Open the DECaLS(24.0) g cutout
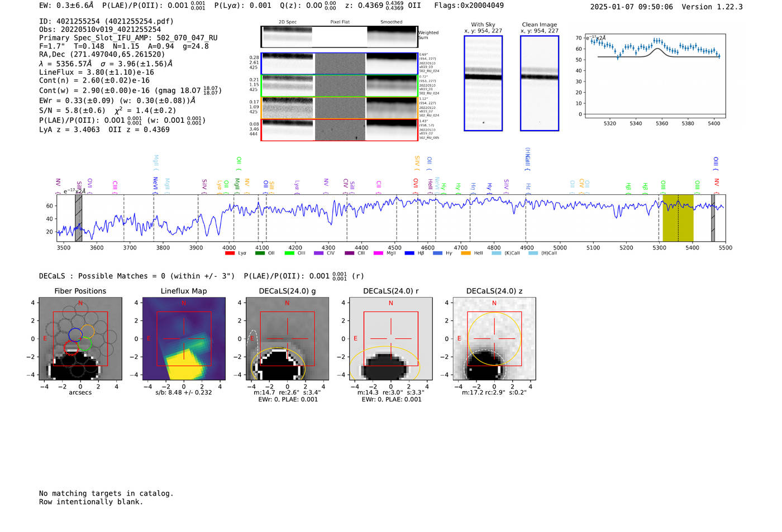The width and height of the screenshot is (782, 532). tap(287, 339)
